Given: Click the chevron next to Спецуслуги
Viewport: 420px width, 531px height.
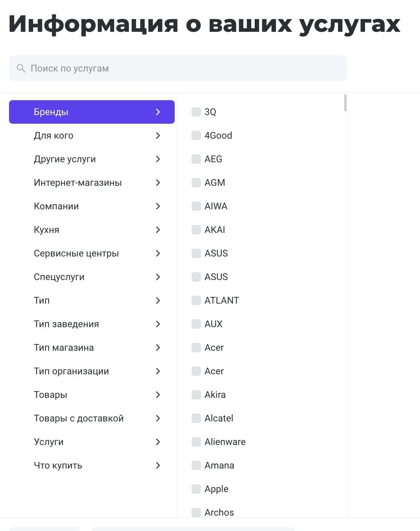Looking at the screenshot, I should (x=158, y=277).
